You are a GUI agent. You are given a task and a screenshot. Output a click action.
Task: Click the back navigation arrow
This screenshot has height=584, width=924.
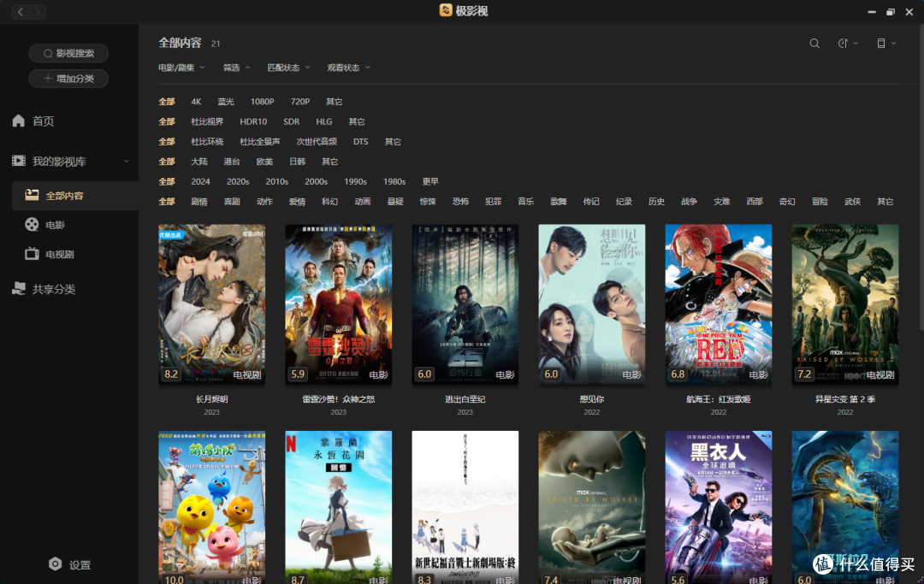20,12
